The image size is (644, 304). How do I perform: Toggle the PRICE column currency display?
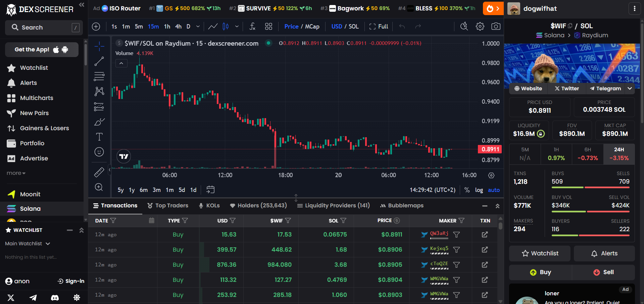pos(397,220)
